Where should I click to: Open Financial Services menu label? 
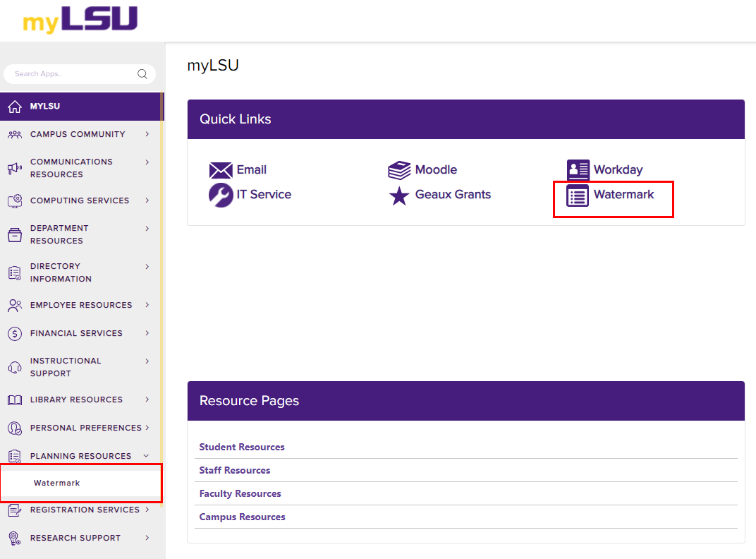[x=76, y=333]
